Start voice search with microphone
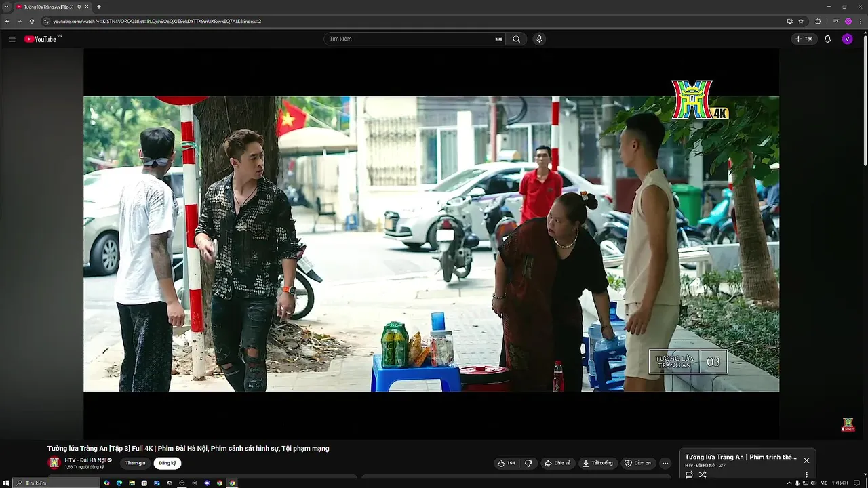This screenshot has height=488, width=868. click(x=539, y=39)
